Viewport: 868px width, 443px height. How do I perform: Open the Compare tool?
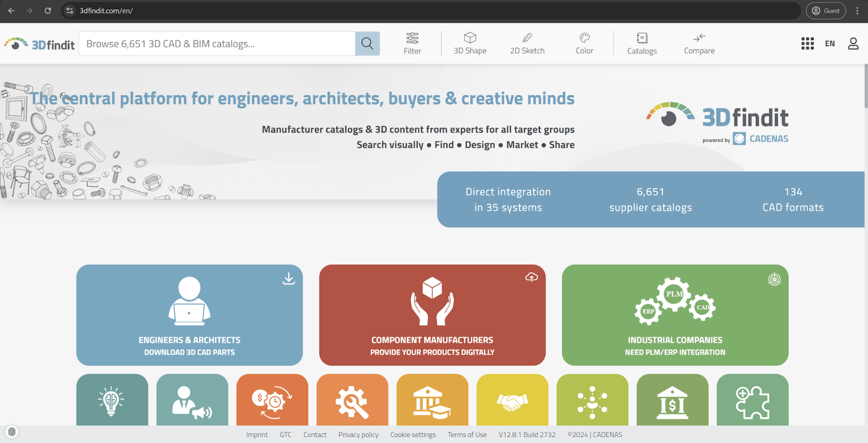tap(699, 43)
